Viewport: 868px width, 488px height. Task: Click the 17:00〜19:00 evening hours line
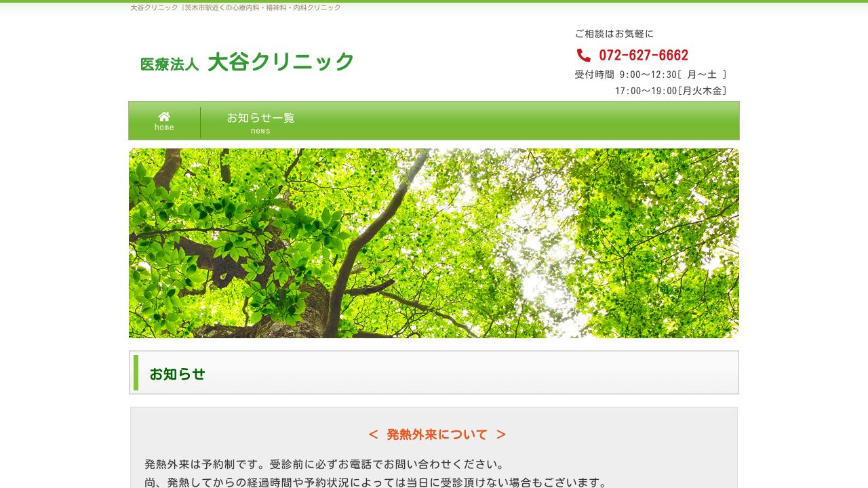(670, 91)
